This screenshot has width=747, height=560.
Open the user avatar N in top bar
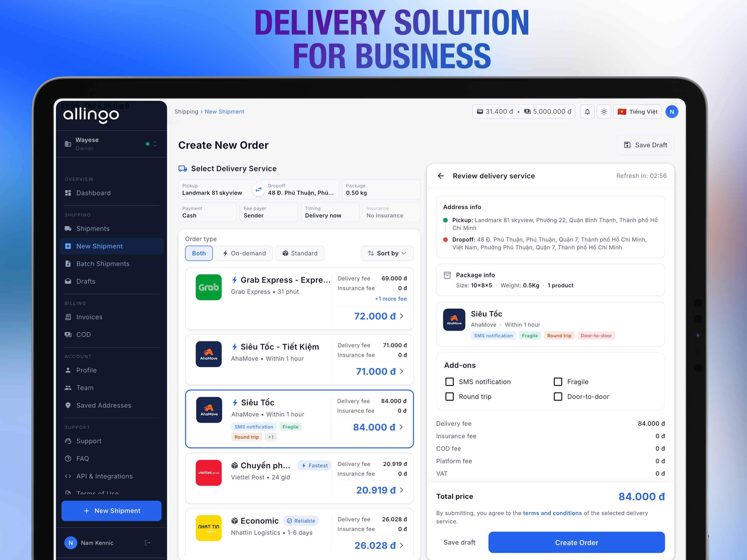pos(672,112)
